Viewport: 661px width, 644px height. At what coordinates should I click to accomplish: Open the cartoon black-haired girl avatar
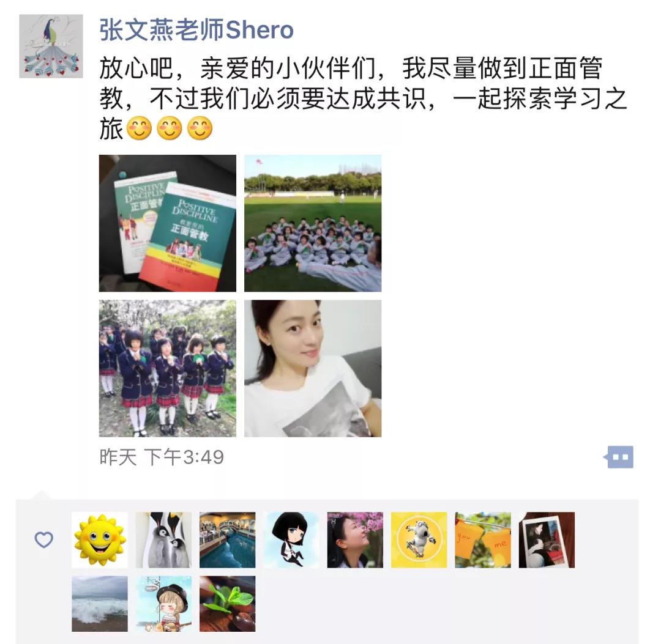291,540
